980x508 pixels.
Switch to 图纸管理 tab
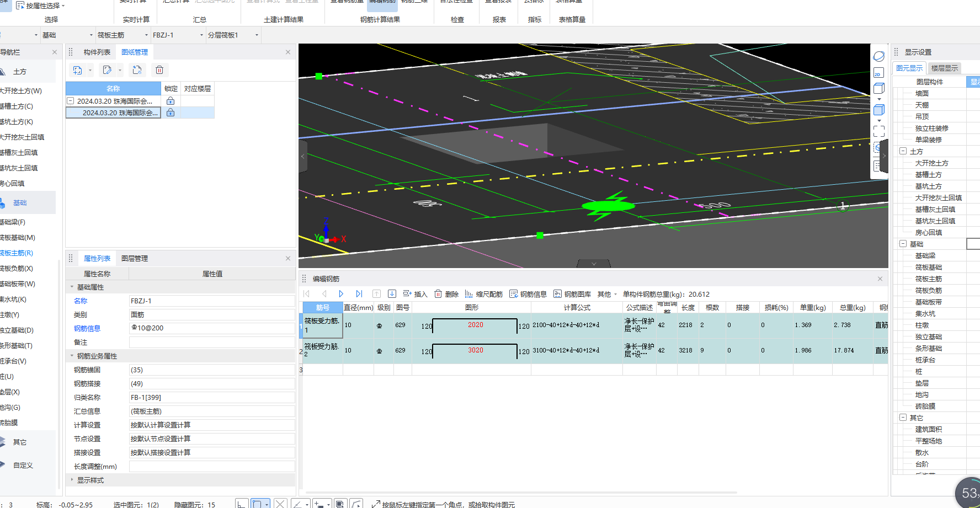135,52
